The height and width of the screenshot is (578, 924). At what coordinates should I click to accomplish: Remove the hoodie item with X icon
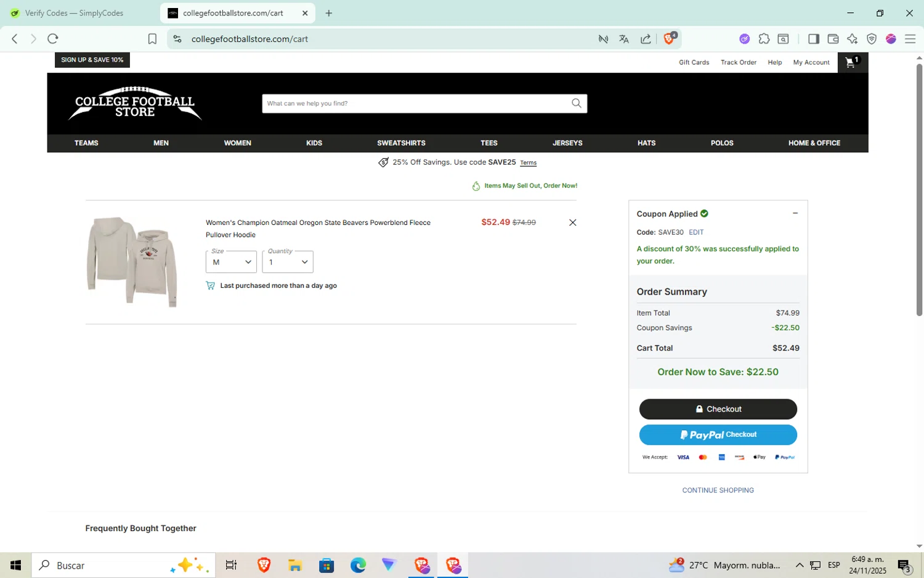572,222
